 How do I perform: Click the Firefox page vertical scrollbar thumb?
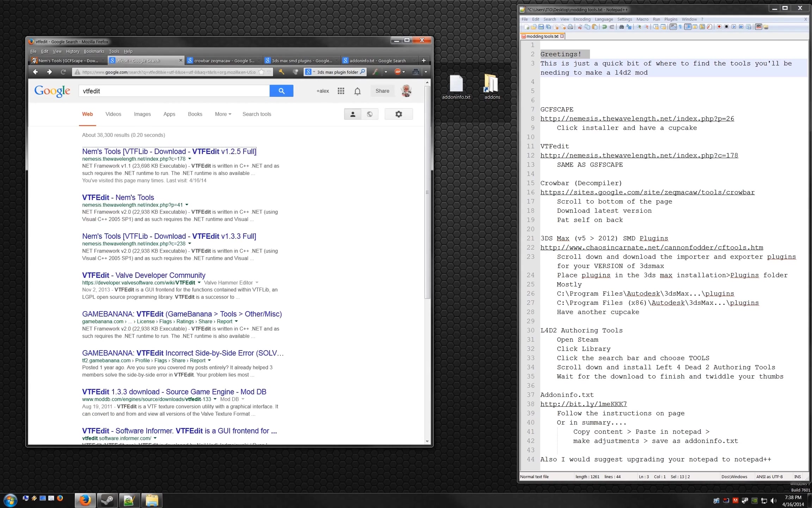pos(427,192)
